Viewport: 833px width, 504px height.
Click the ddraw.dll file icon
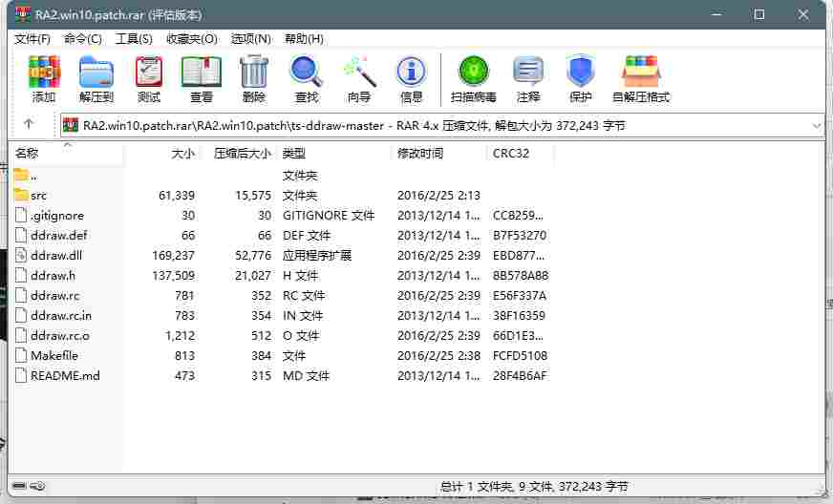(x=21, y=255)
